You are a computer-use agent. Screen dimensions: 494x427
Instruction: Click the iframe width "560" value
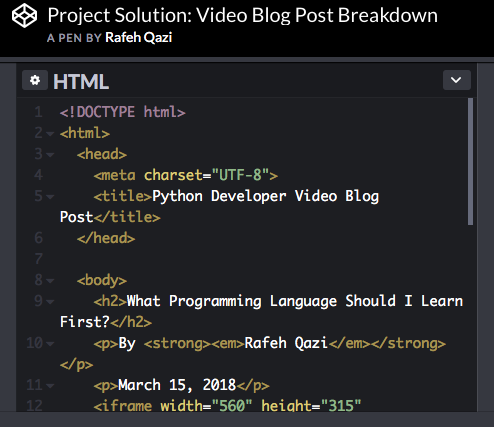pos(231,406)
